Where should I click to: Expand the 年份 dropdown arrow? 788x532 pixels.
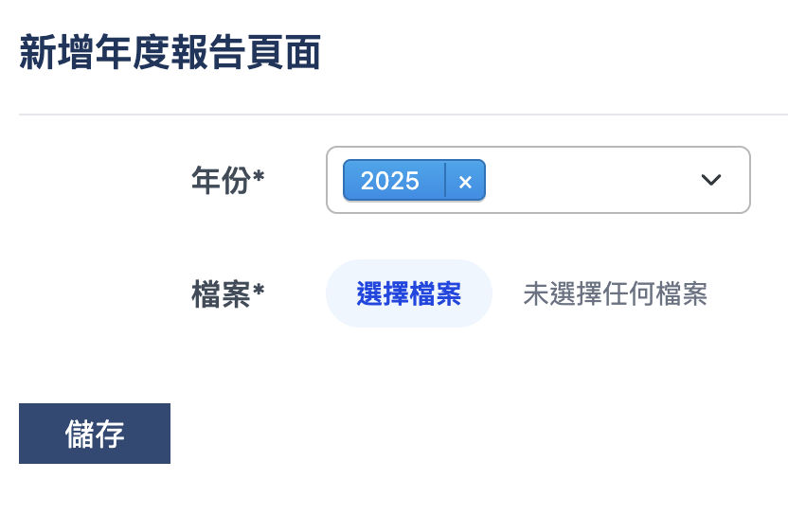(711, 180)
